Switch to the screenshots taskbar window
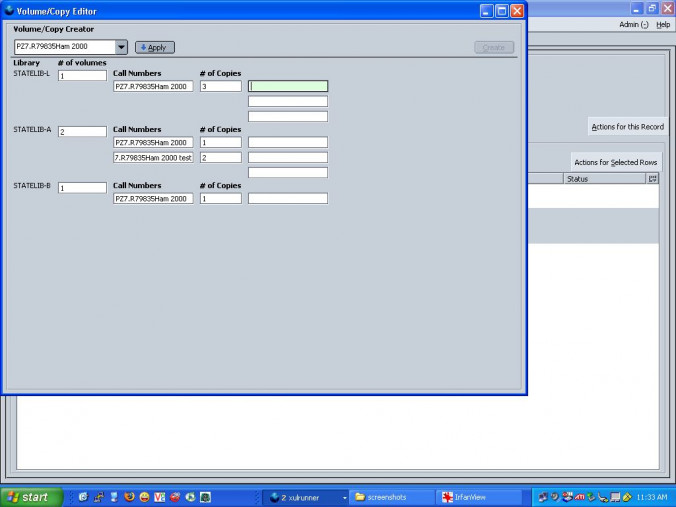The image size is (676, 507). (391, 498)
